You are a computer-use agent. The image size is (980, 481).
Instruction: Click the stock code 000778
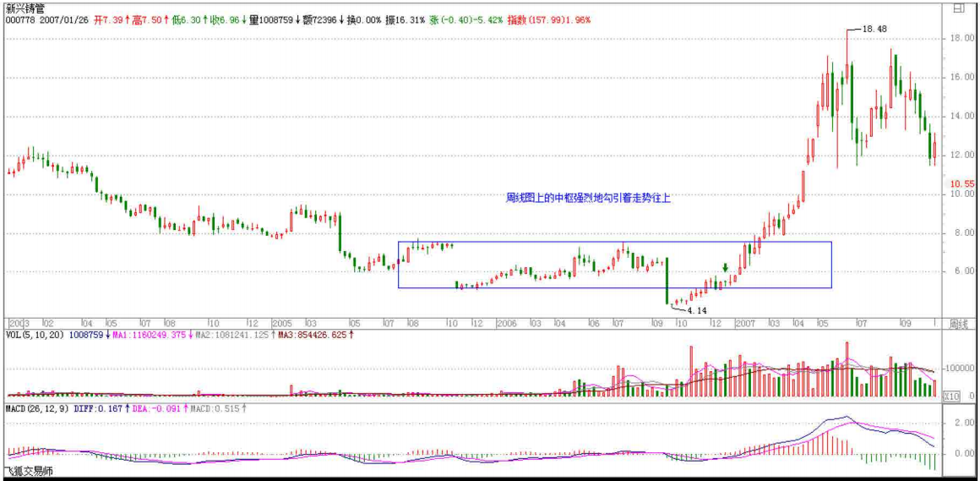(x=19, y=19)
